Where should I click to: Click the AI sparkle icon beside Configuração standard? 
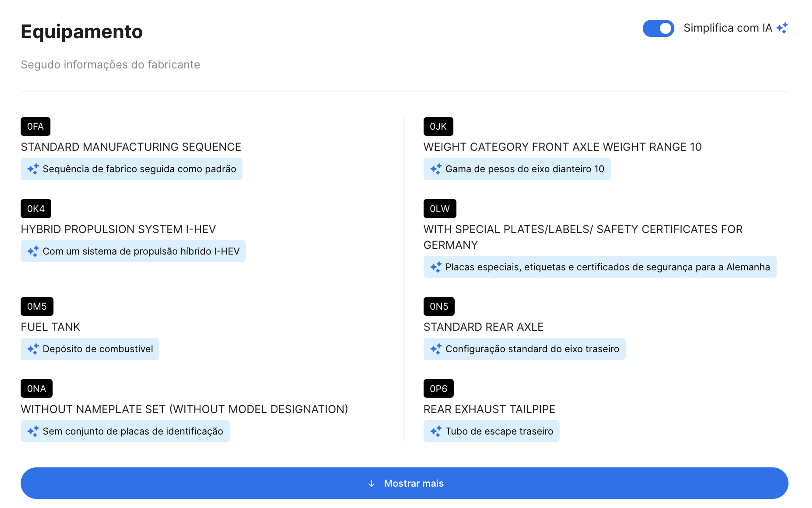(436, 349)
